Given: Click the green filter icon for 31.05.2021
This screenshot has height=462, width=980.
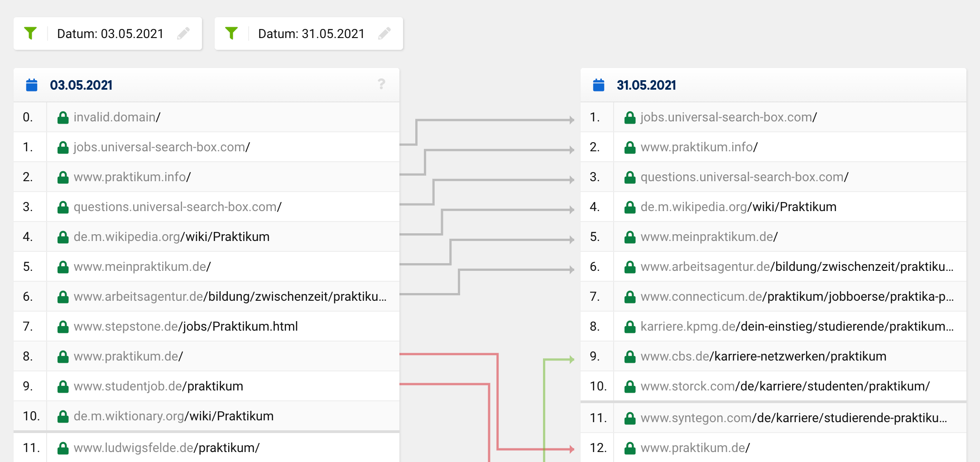Looking at the screenshot, I should pos(231,34).
